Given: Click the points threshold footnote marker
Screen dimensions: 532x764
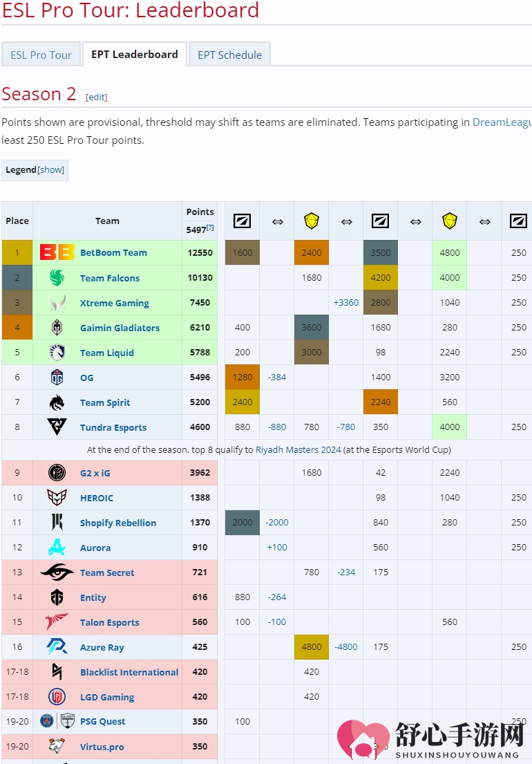Looking at the screenshot, I should point(210,227).
